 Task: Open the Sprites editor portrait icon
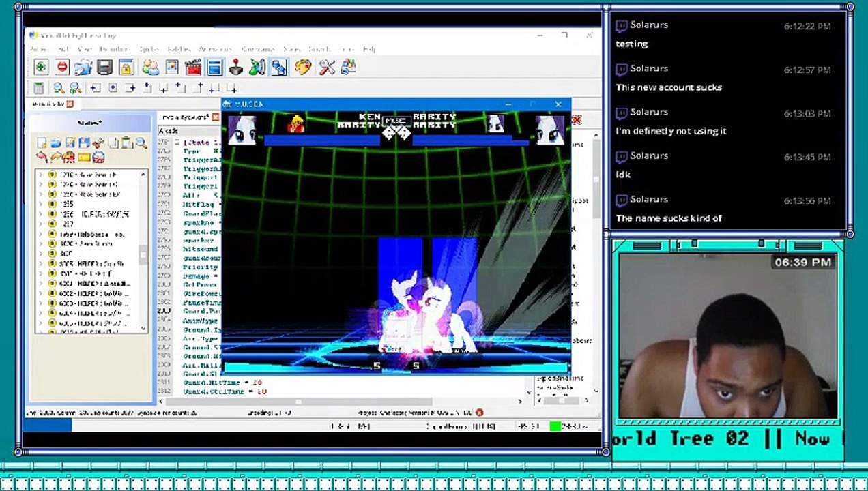171,67
